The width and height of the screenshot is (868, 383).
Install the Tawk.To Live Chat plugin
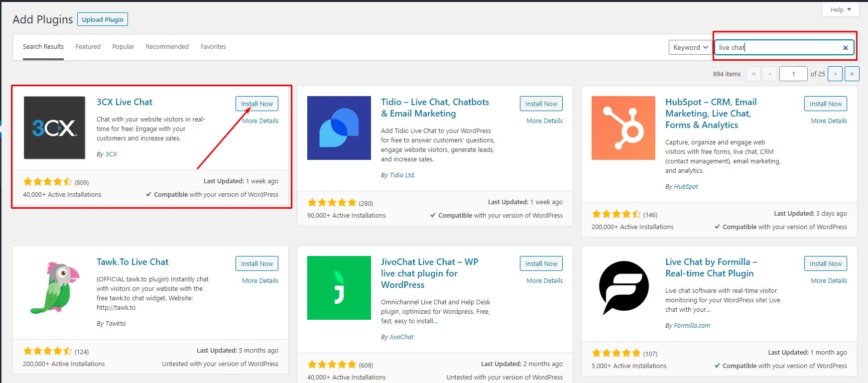257,263
